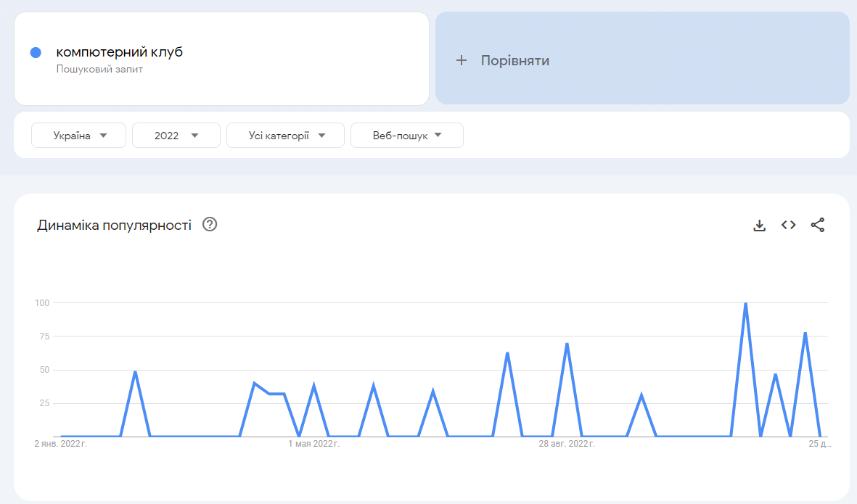Click the highest chart peak at 100

(745, 303)
